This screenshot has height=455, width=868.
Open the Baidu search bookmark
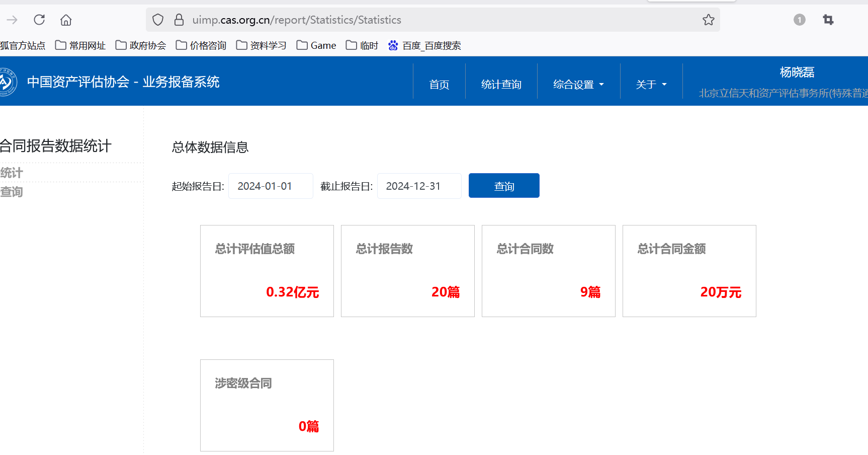[425, 46]
